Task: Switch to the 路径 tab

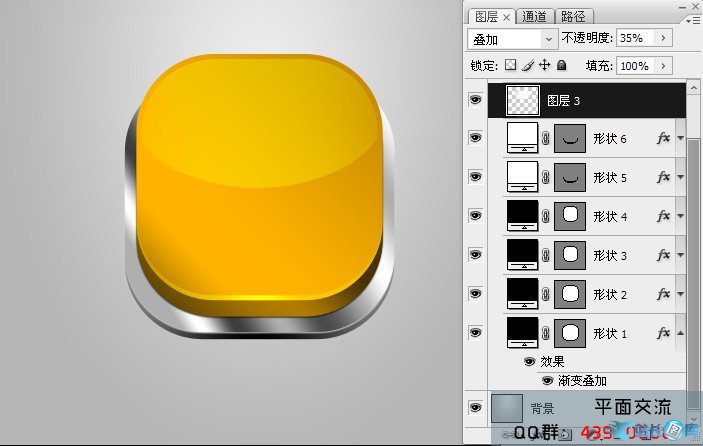Action: click(x=573, y=17)
